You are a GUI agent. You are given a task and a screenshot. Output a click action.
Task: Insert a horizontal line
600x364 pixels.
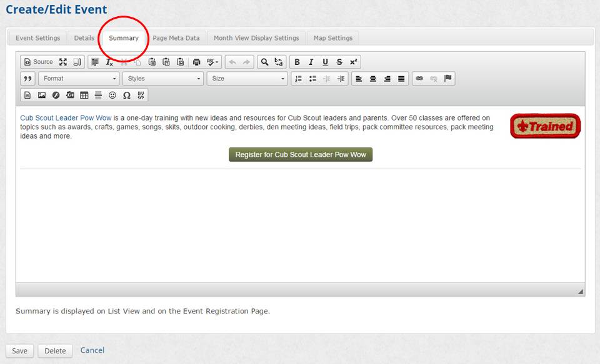98,95
